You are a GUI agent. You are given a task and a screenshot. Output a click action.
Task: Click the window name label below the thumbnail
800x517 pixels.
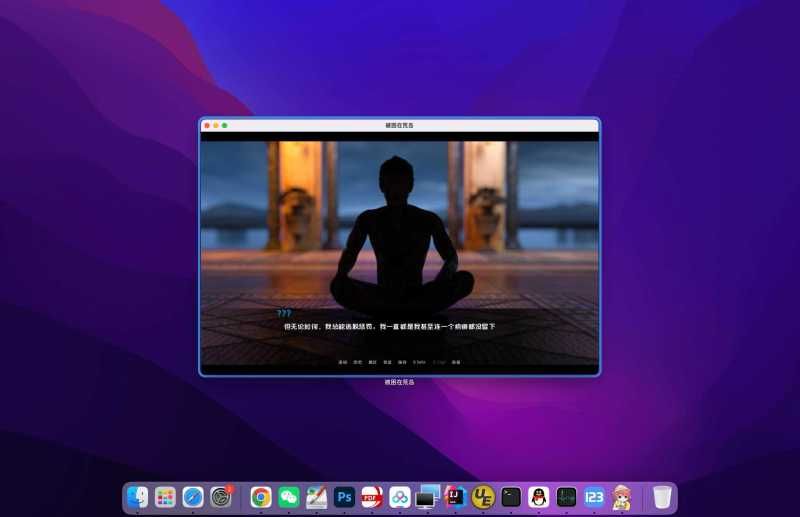pyautogui.click(x=399, y=382)
